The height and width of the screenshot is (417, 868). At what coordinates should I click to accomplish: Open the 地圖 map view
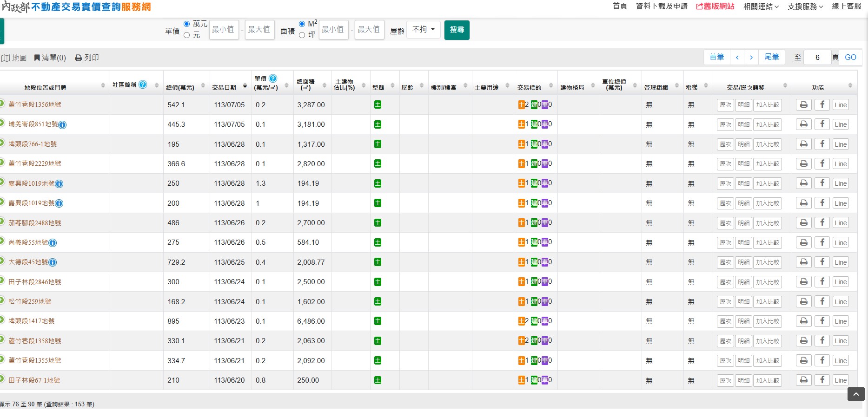coord(14,58)
